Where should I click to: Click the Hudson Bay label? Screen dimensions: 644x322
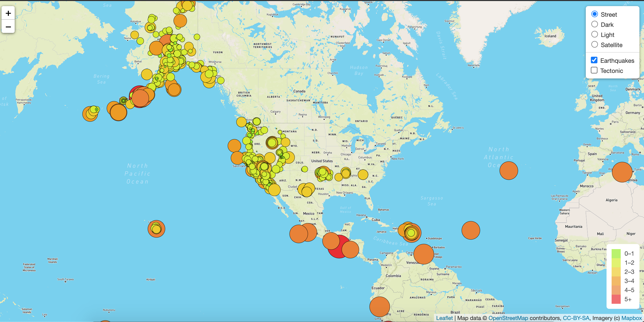coord(359,70)
